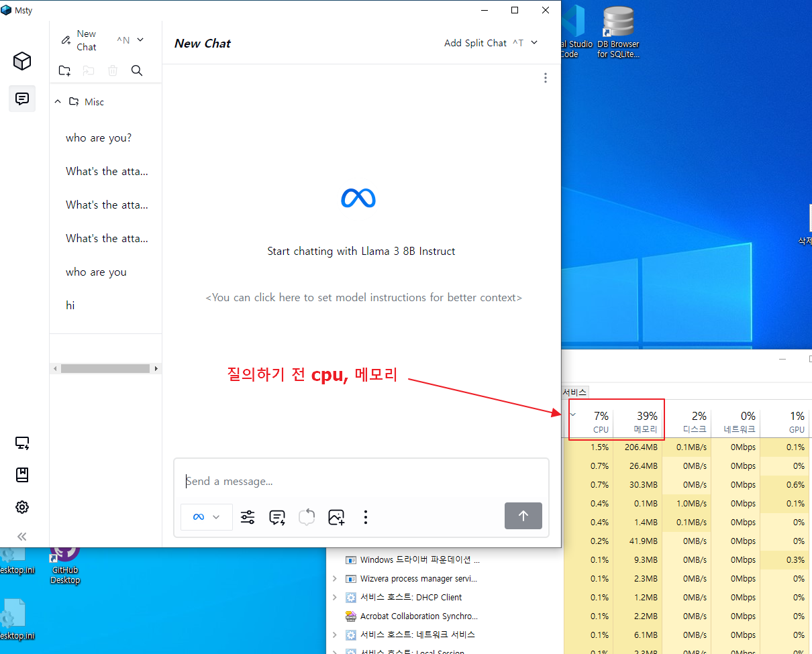Click the 206.4MB memory cell
The width and height of the screenshot is (812, 654).
(x=638, y=447)
